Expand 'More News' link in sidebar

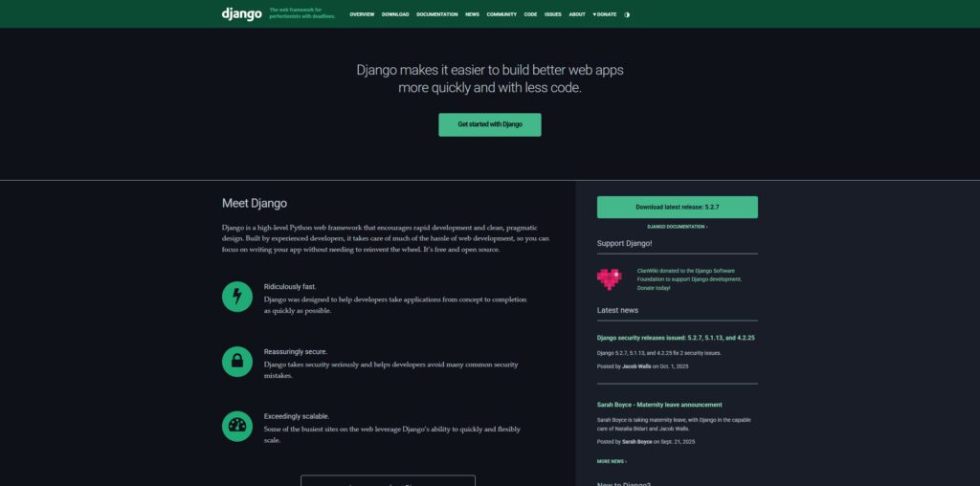pyautogui.click(x=612, y=461)
